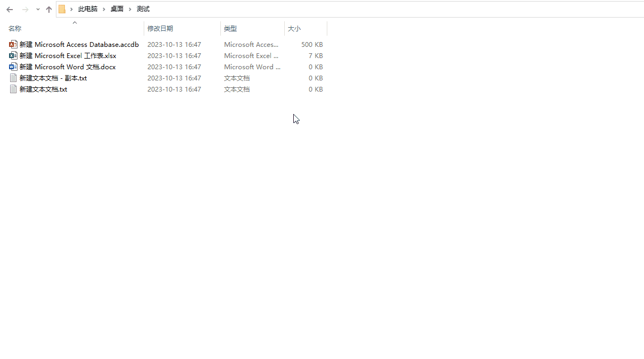Navigate to 此电脑 in breadcrumb
644x359 pixels.
[88, 10]
